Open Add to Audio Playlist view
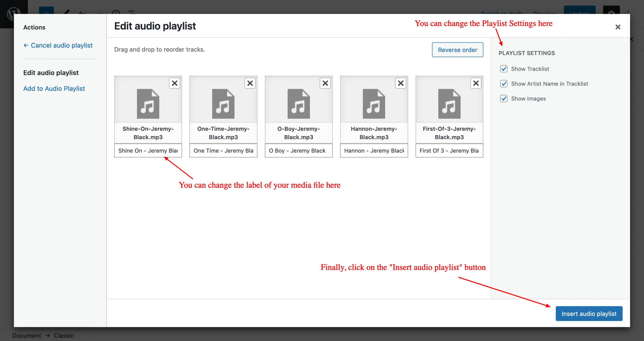Image resolution: width=644 pixels, height=341 pixels. pos(54,89)
